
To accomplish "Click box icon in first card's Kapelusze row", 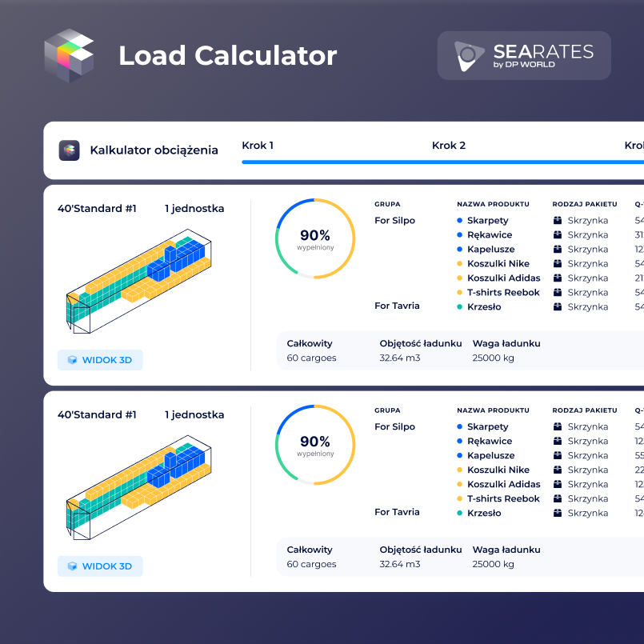I will 558,250.
